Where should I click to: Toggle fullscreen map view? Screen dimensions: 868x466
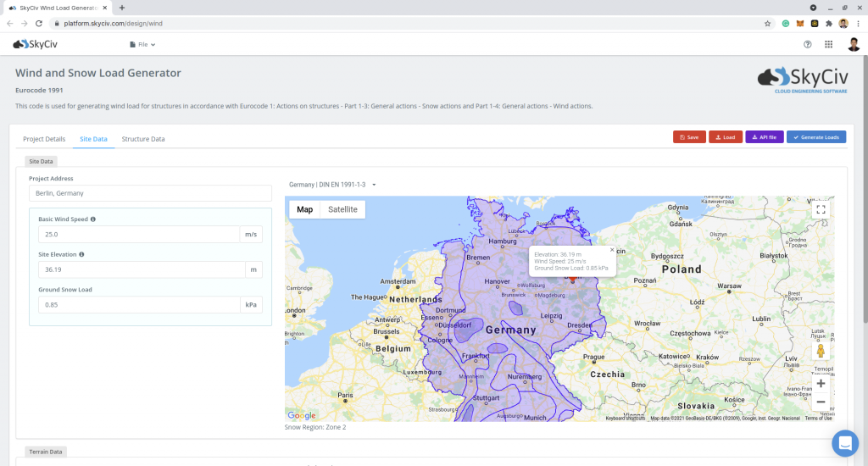click(820, 209)
